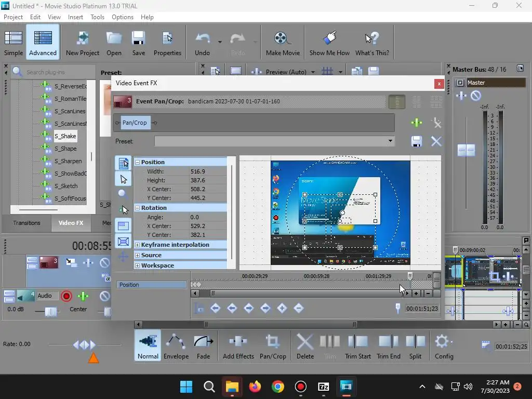This screenshot has width=532, height=399.
Task: Open project Properties
Action: 167,43
